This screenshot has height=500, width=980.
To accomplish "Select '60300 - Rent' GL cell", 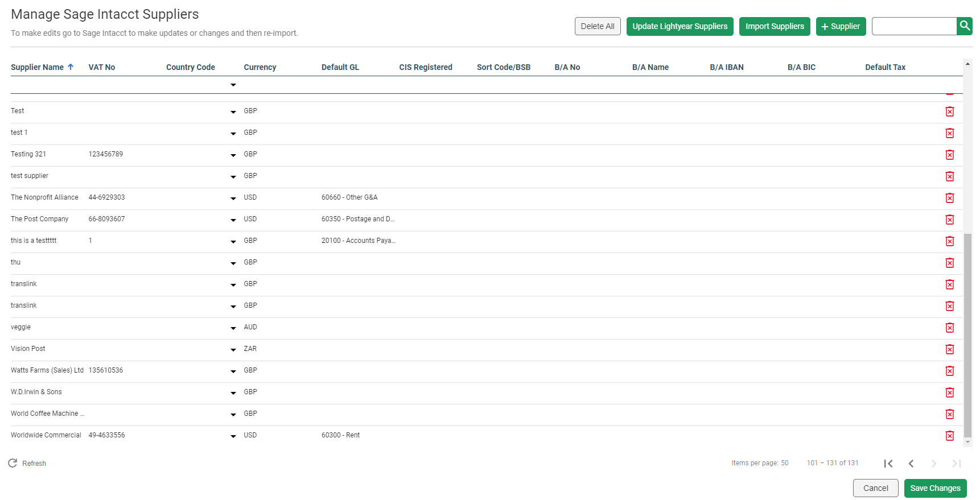I will [x=340, y=435].
